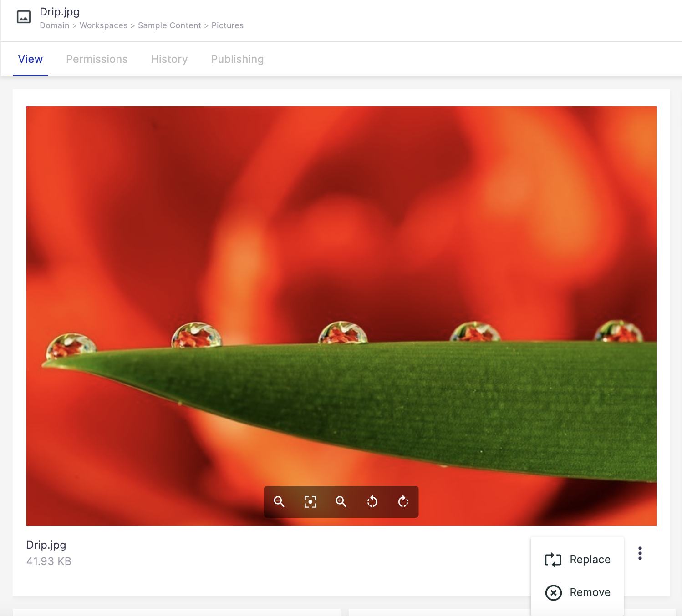Open the Publishing tab

coord(237,59)
